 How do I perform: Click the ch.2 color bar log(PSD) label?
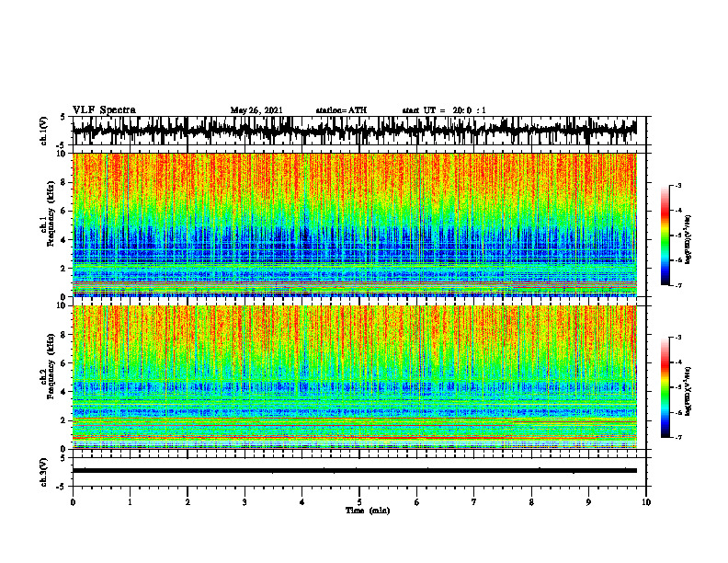coord(688,390)
